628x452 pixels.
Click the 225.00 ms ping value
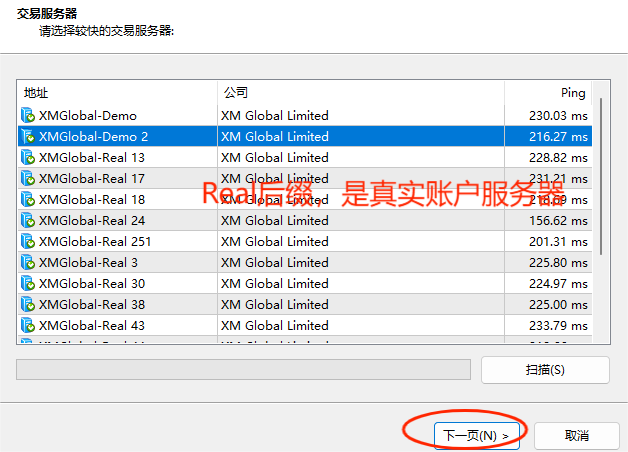[558, 304]
